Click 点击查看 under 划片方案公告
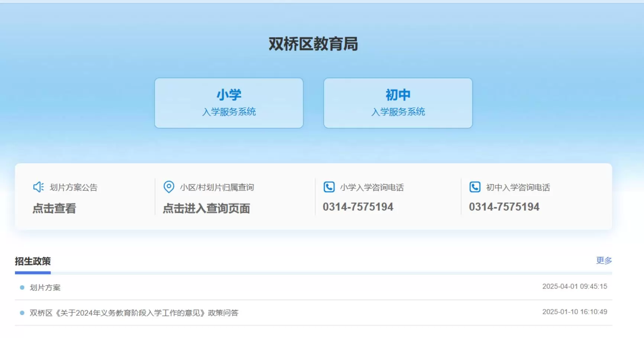Screen dimensions: 644x338 (54, 208)
